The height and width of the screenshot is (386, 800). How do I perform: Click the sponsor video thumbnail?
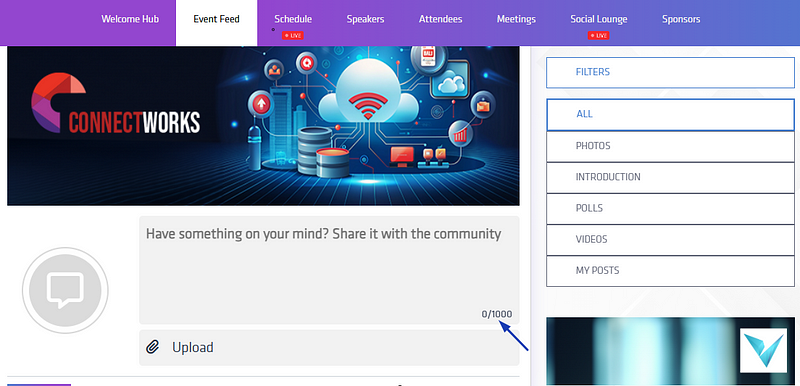[x=670, y=351]
